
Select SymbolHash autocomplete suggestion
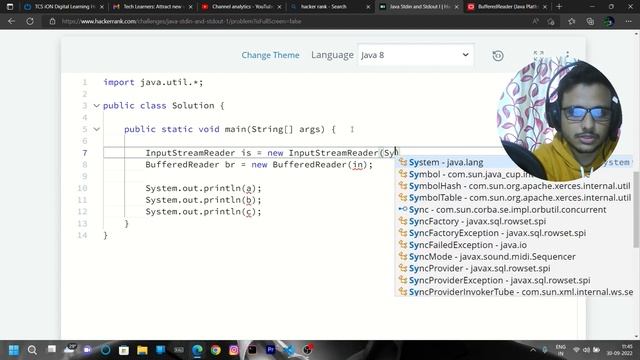[513, 186]
